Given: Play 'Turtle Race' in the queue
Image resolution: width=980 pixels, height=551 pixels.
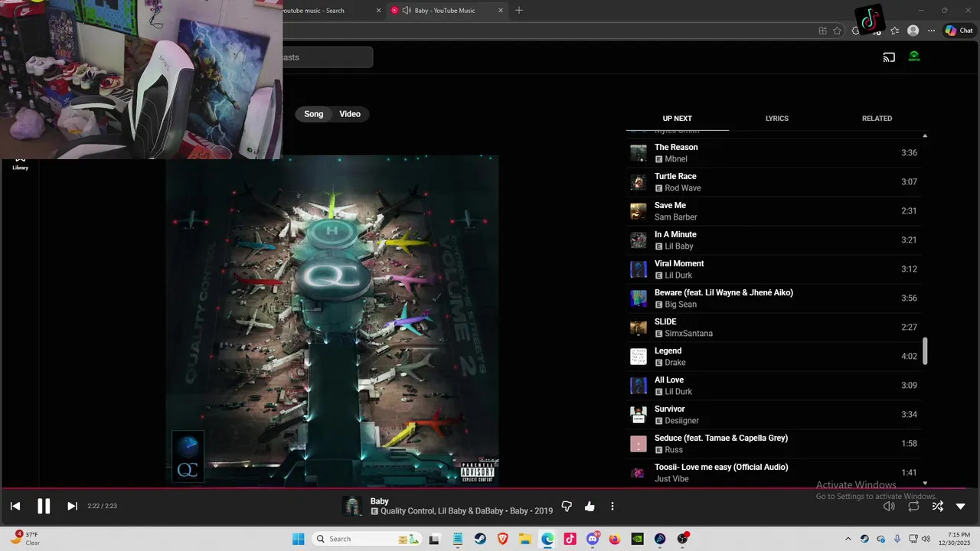Looking at the screenshot, I should [x=773, y=182].
